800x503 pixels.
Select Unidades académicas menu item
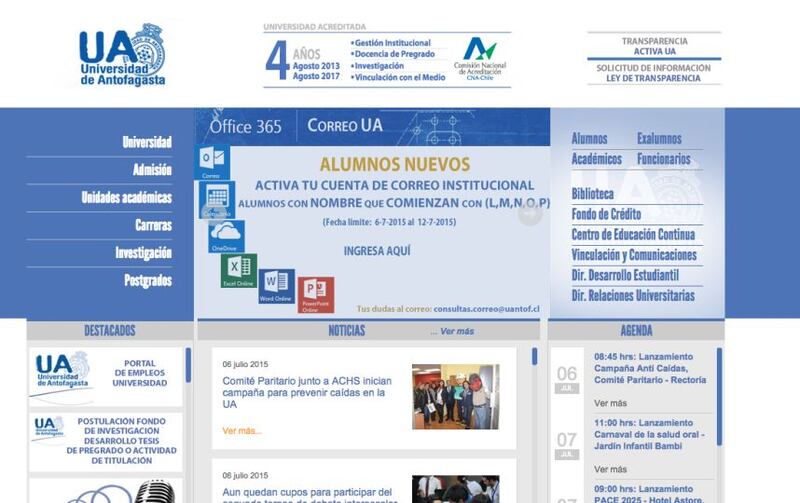point(127,197)
